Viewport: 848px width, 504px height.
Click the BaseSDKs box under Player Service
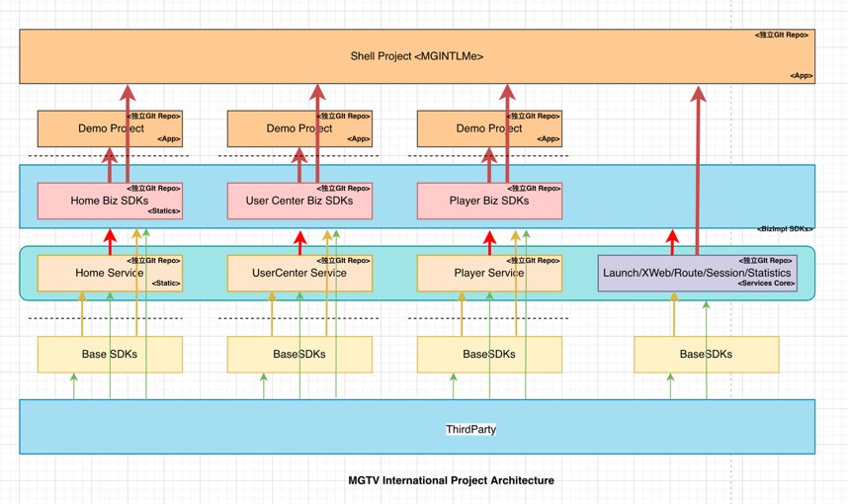pyautogui.click(x=489, y=354)
